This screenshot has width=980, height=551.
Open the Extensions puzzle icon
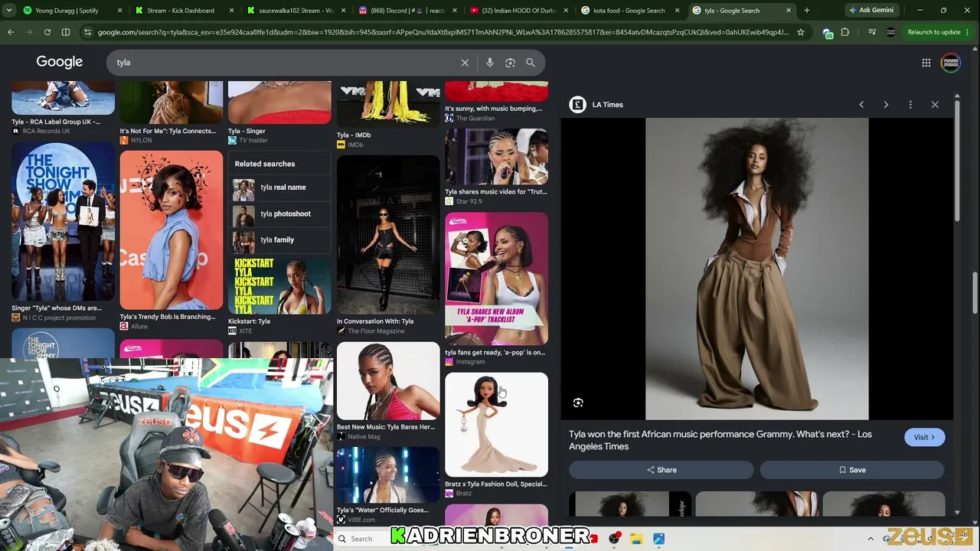(845, 32)
